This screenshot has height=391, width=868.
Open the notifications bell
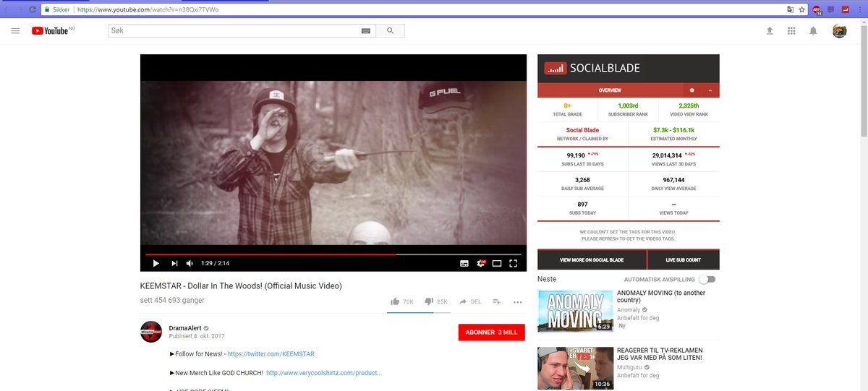click(x=813, y=31)
